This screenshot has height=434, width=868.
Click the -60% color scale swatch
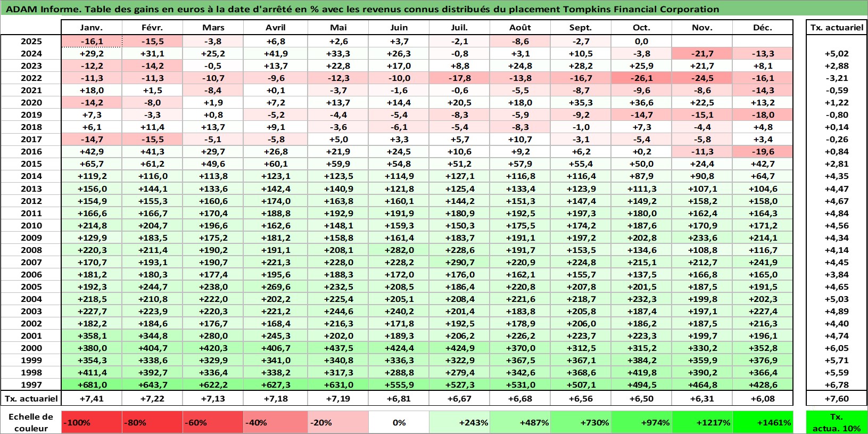[x=213, y=422]
